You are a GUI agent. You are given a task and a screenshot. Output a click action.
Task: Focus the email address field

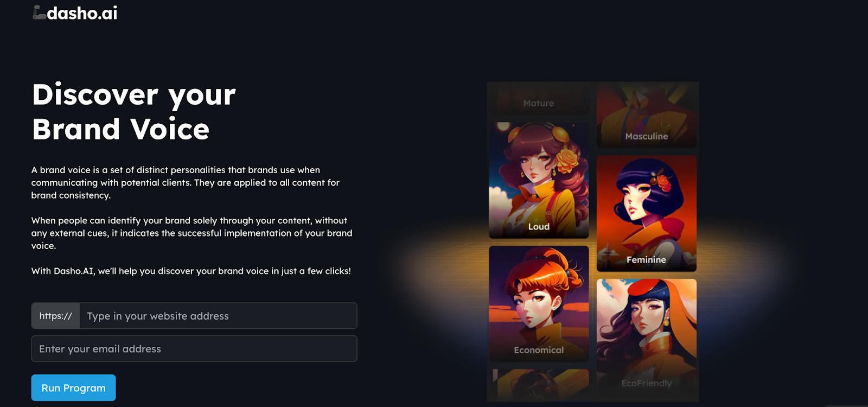coord(194,348)
